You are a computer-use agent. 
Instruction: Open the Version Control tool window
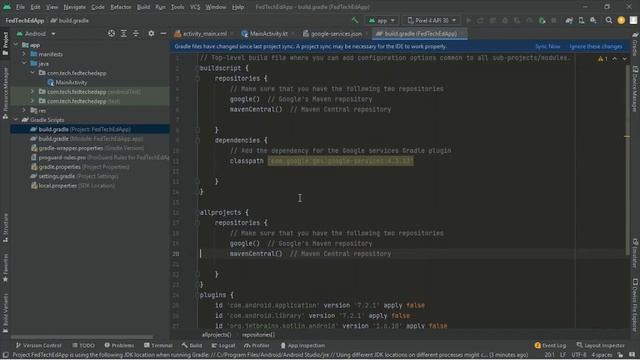point(38,345)
